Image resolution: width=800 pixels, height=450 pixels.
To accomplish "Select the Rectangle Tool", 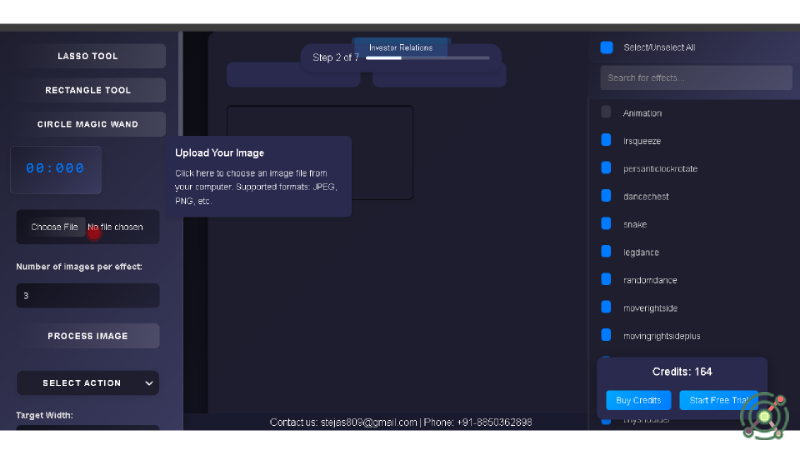I will tap(88, 90).
